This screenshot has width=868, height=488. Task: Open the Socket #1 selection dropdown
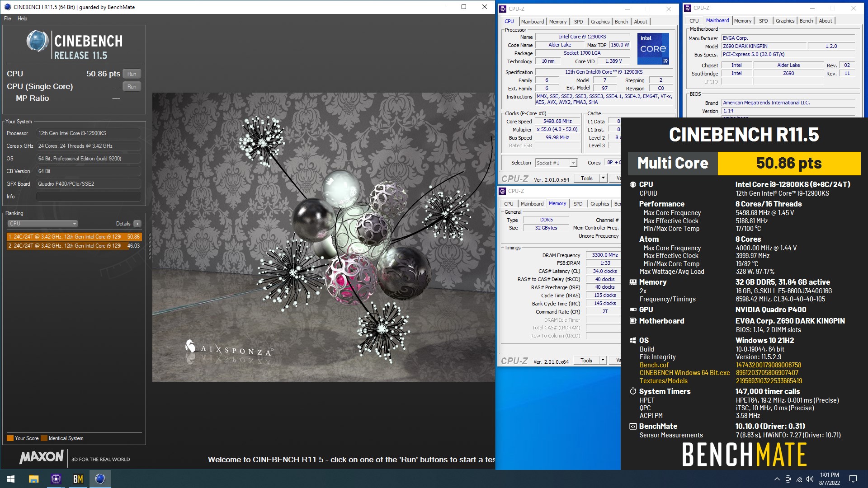click(556, 163)
